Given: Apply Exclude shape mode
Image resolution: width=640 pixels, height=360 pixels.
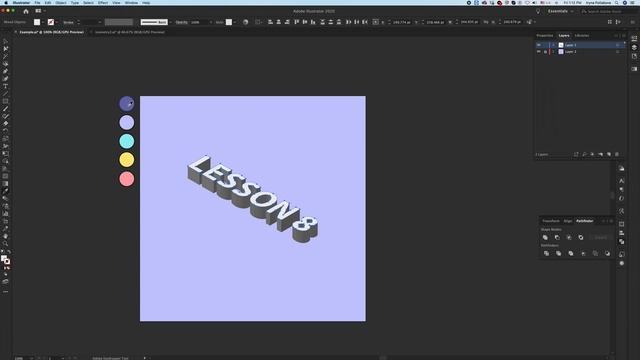Looking at the screenshot, I should (x=581, y=238).
